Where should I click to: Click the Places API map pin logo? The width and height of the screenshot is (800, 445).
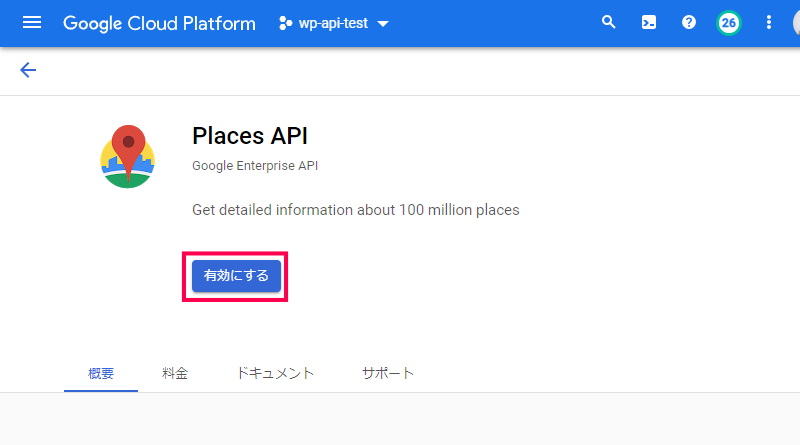click(x=128, y=157)
